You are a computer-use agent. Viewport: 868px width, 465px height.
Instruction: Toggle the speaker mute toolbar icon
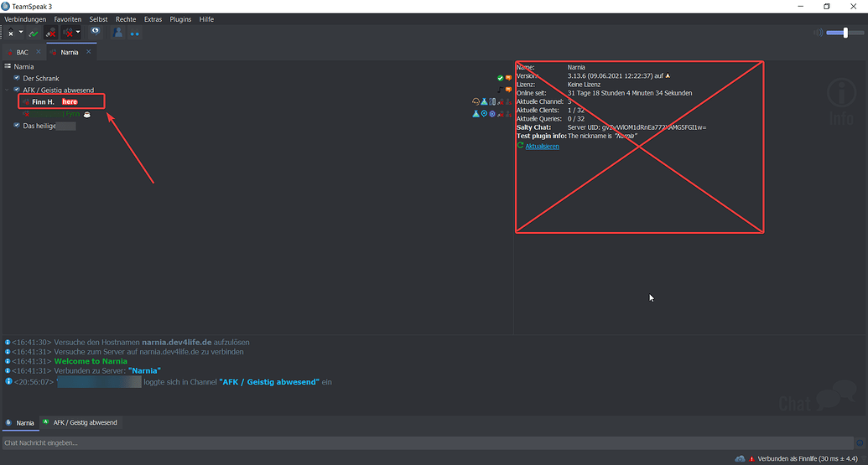click(x=67, y=33)
